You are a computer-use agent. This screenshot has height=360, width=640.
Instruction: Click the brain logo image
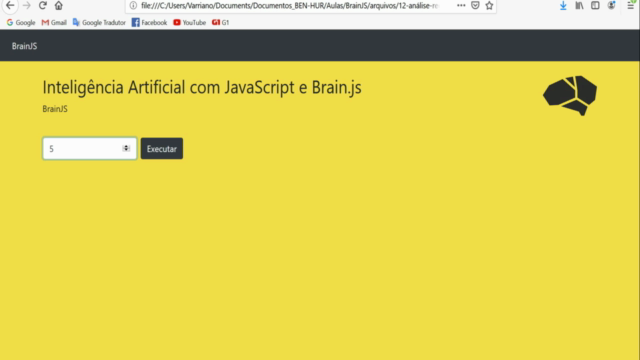pos(570,96)
